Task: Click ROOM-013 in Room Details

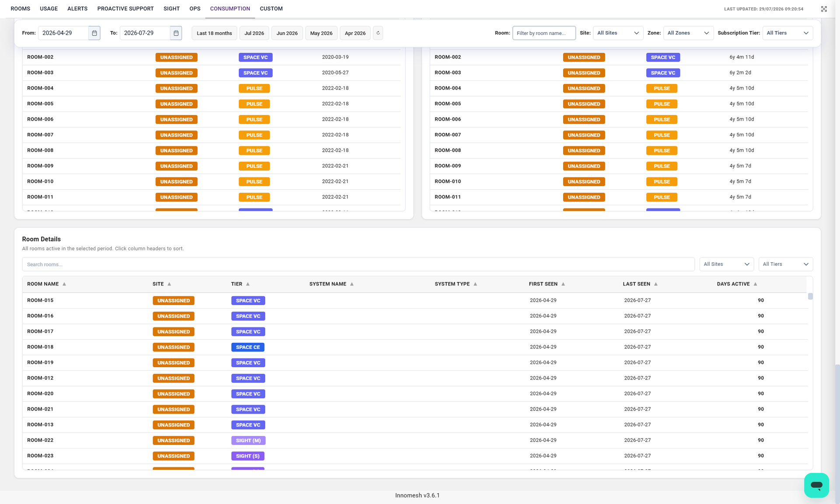Action: click(x=40, y=425)
